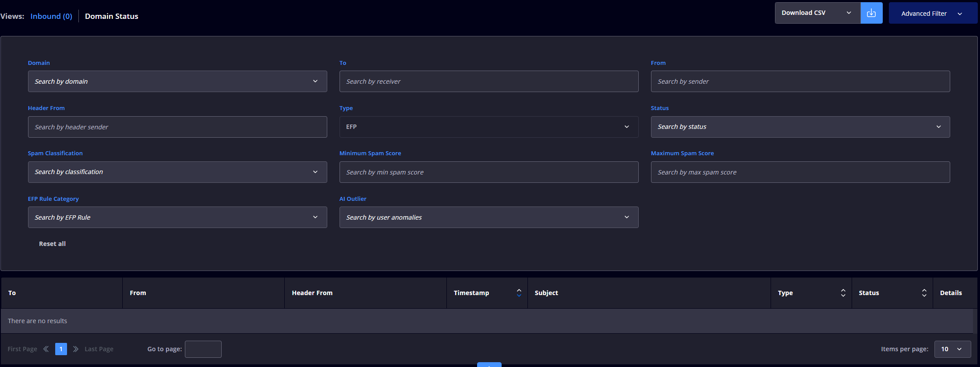Image resolution: width=980 pixels, height=367 pixels.
Task: Click the EFP Rule Category label
Action: coord(53,199)
